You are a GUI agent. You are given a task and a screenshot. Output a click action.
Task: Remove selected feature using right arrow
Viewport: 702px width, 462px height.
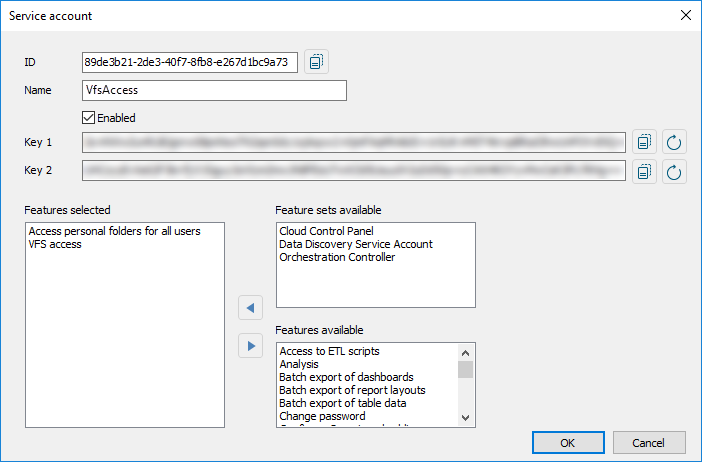pos(250,346)
